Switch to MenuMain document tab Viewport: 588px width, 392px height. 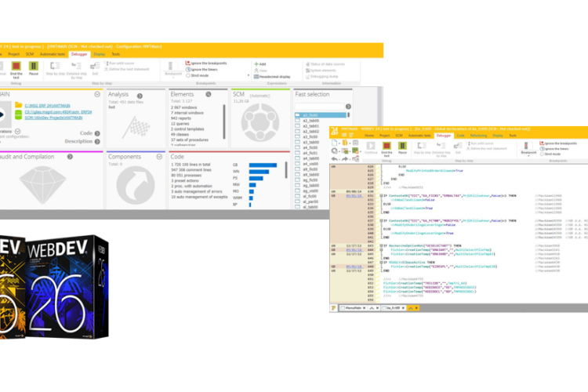(353, 308)
